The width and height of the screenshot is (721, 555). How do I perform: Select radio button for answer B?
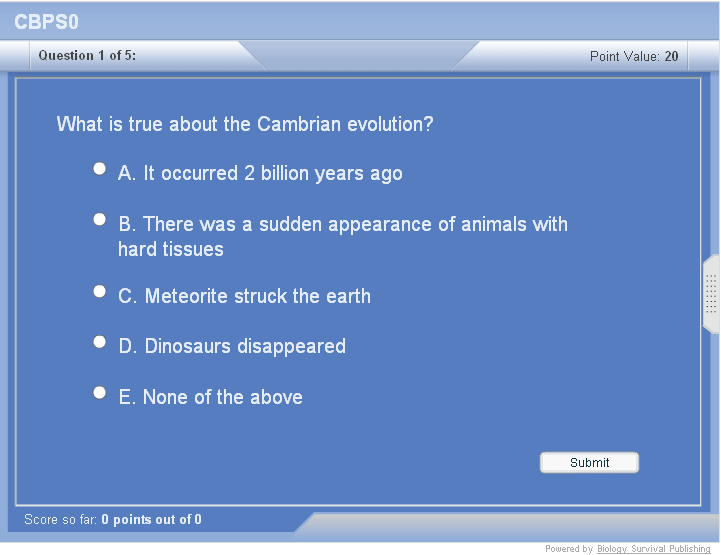[x=100, y=219]
